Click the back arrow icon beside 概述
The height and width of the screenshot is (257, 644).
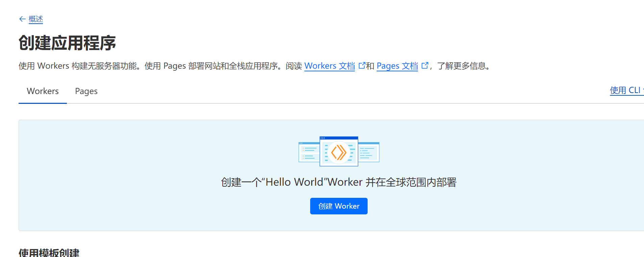(x=22, y=19)
